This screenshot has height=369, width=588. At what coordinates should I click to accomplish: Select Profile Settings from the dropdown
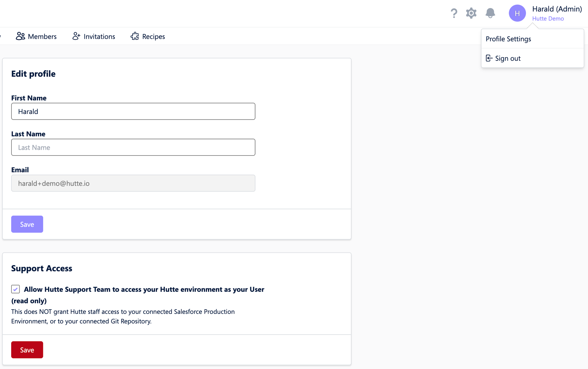click(508, 39)
